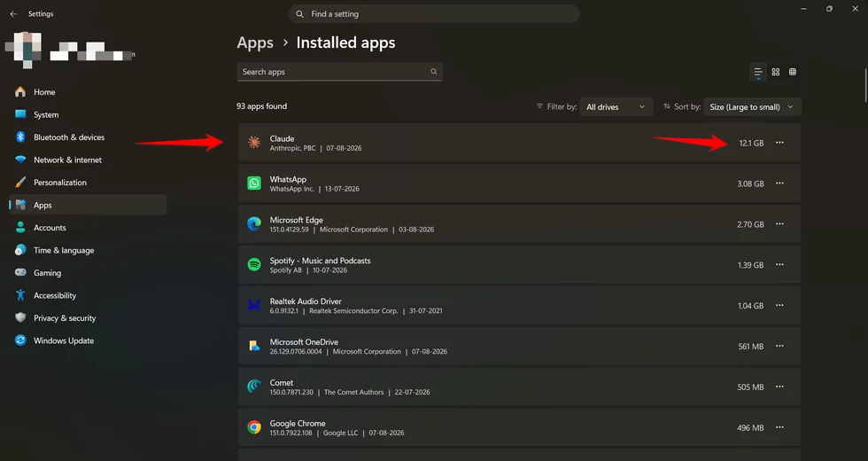The width and height of the screenshot is (868, 461).
Task: Switch to list view layout
Action: pyautogui.click(x=758, y=72)
